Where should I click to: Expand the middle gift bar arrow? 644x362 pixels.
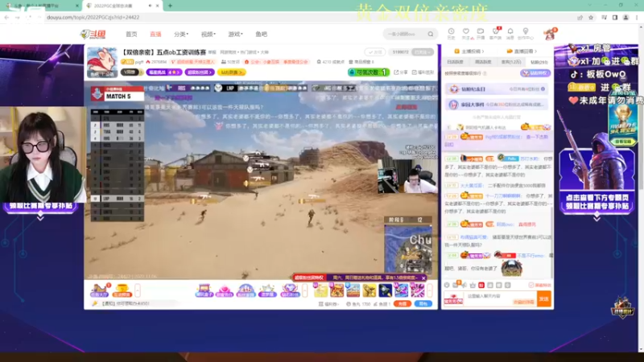tap(305, 290)
